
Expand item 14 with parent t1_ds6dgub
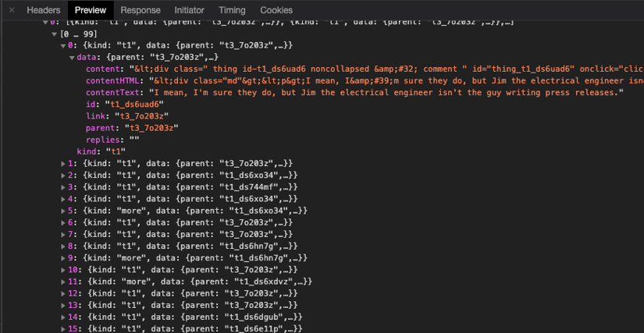tap(64, 317)
